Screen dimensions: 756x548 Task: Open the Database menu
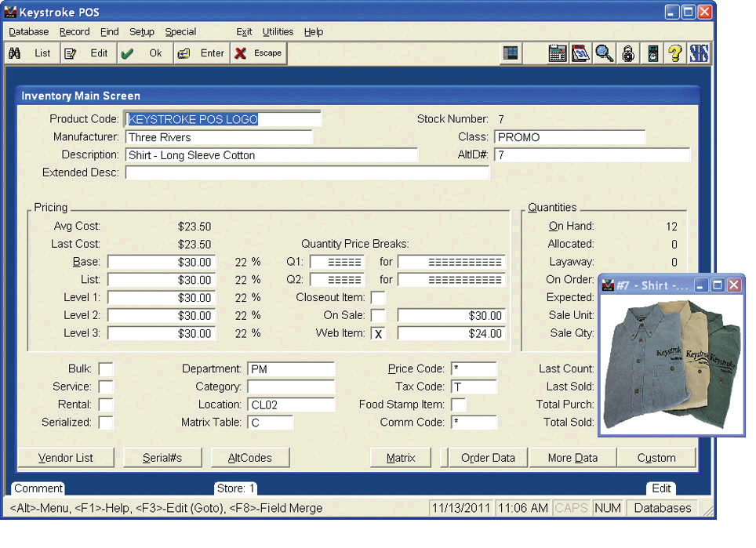tap(28, 32)
